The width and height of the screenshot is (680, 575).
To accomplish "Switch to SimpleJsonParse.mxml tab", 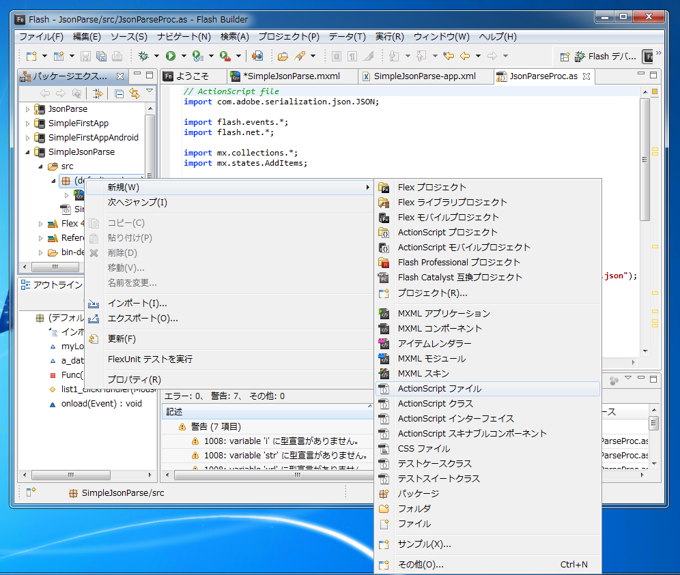I will click(292, 76).
